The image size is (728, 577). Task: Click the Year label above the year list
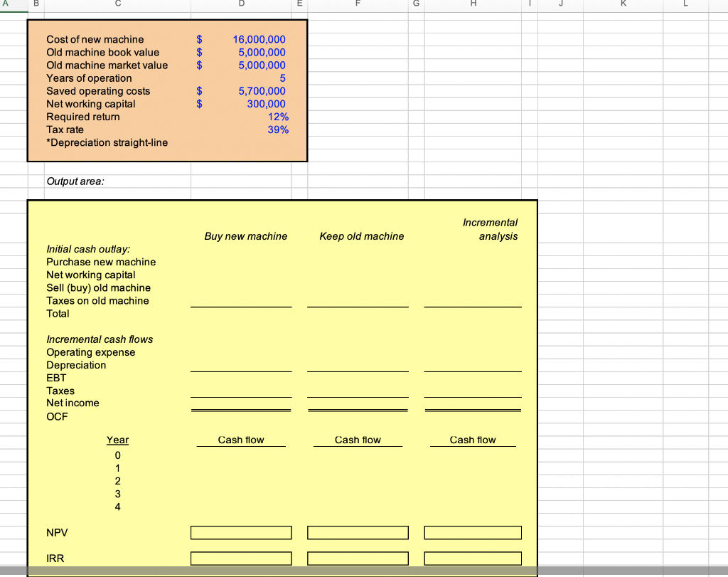117,440
